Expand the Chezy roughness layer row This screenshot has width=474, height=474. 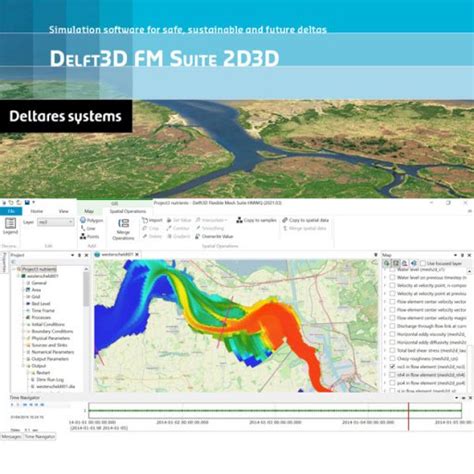click(385, 358)
